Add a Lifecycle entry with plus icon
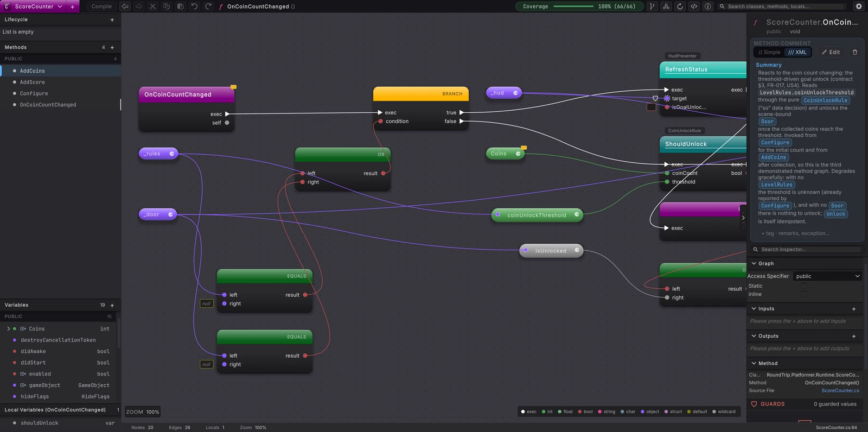Image resolution: width=868 pixels, height=432 pixels. (112, 20)
